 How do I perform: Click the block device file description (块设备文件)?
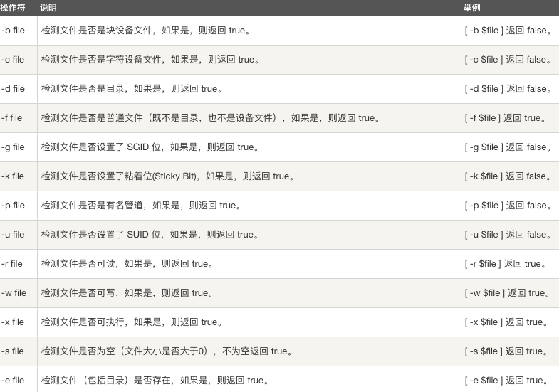tap(146, 31)
